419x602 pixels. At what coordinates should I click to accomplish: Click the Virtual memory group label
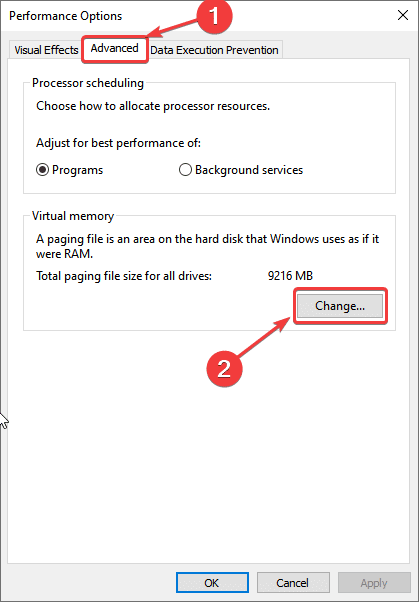(73, 216)
